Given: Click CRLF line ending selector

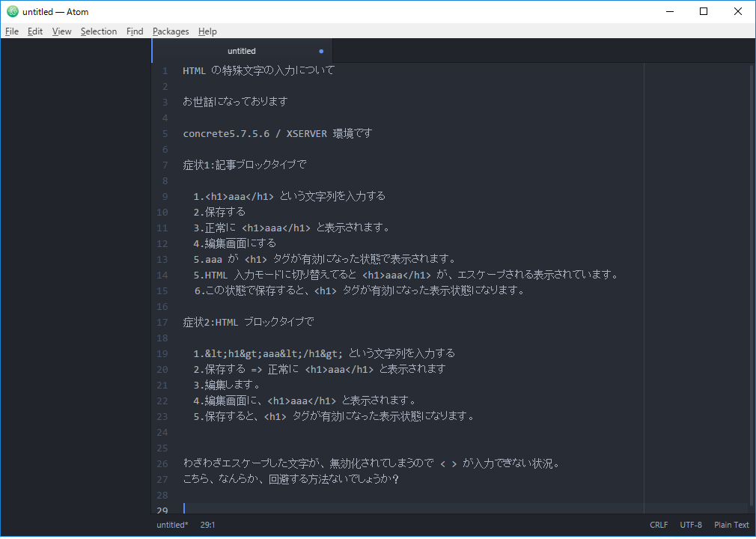Looking at the screenshot, I should click(659, 525).
